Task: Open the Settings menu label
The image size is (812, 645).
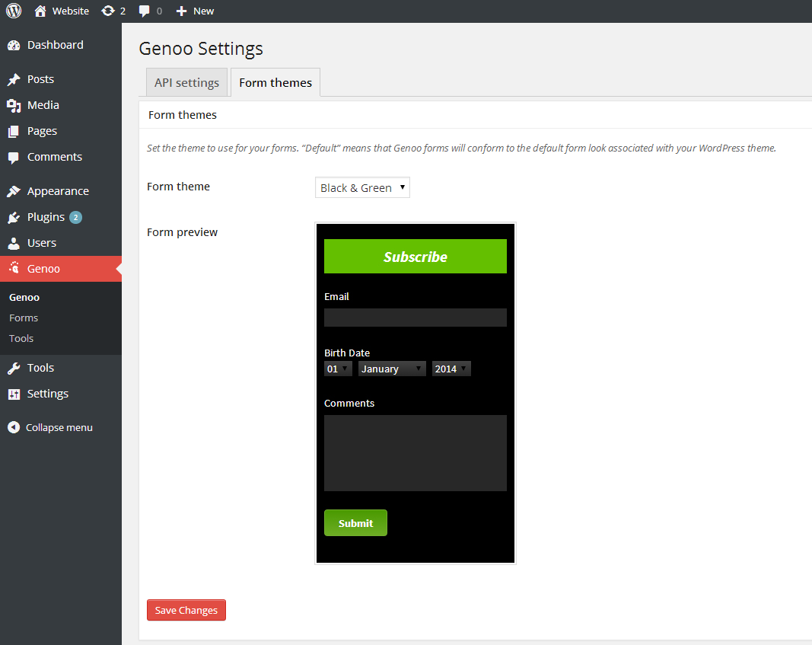Action: tap(48, 394)
